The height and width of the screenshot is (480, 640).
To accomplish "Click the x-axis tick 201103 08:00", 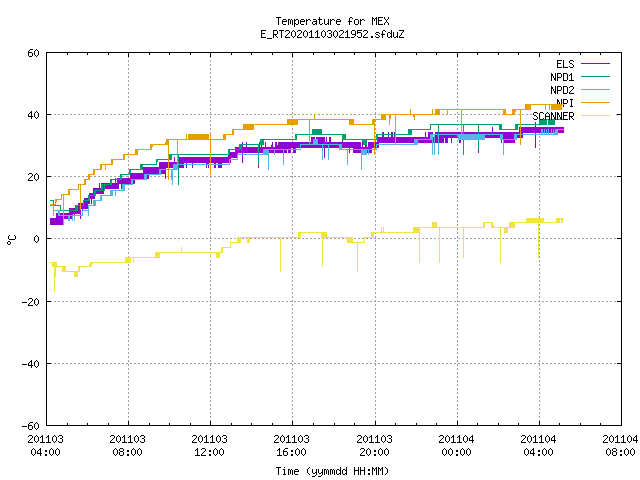I will [127, 446].
